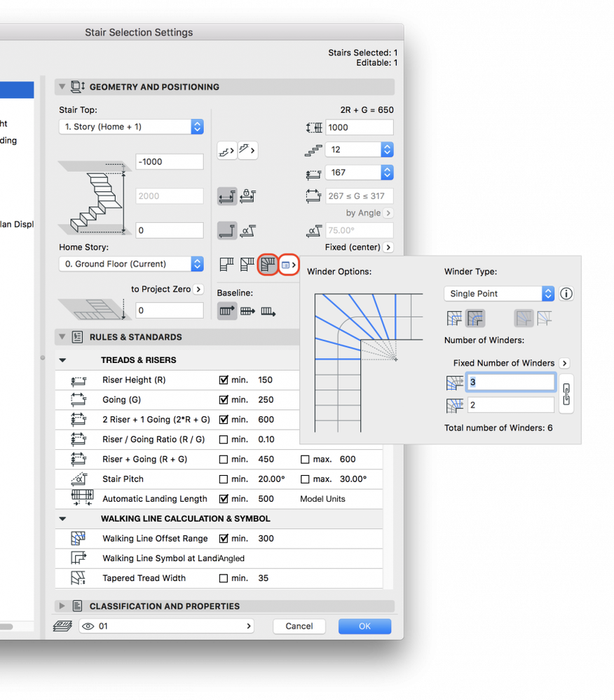
Task: Open the Fixed (center) arrow popup
Action: pos(388,247)
